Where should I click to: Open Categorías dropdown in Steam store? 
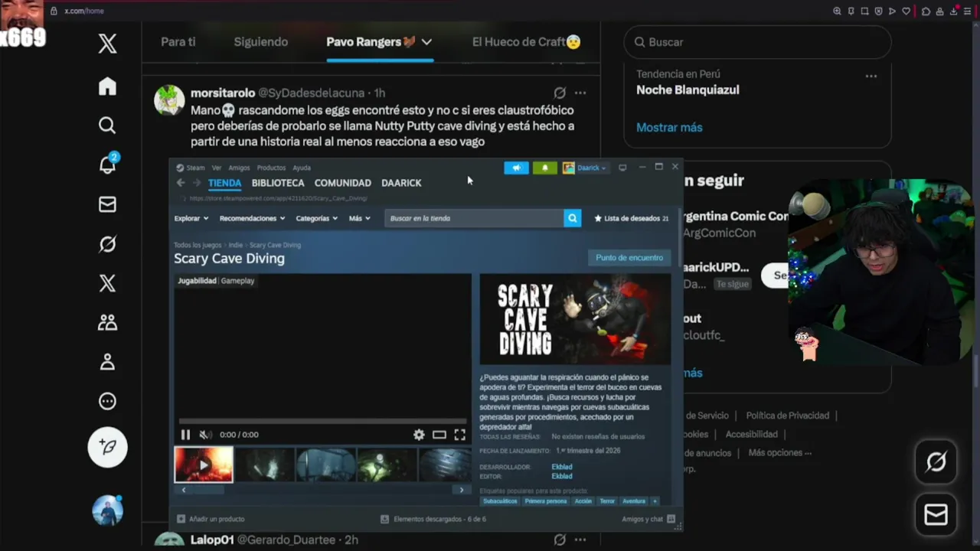click(316, 218)
